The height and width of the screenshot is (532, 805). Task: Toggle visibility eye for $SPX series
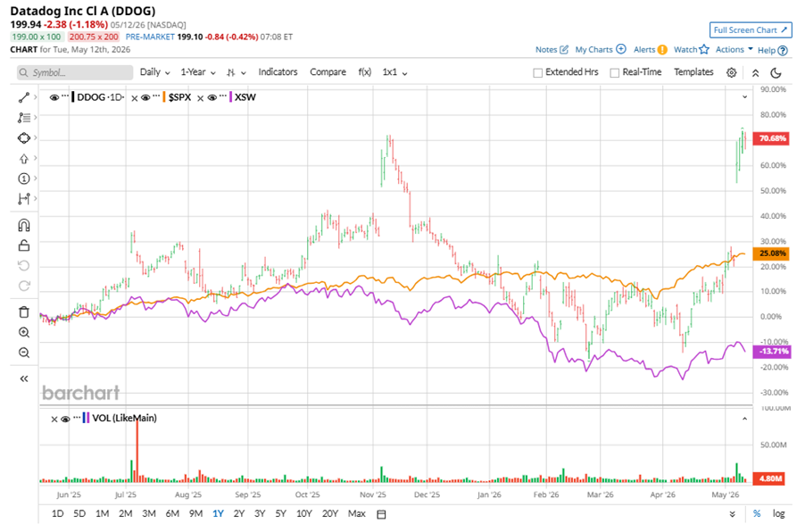tap(145, 97)
